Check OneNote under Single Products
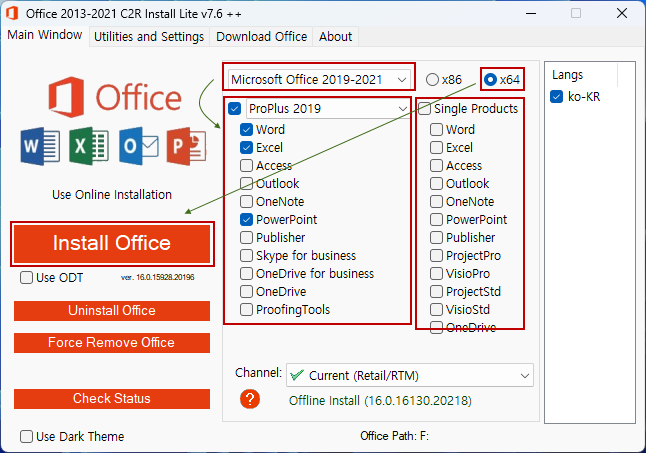Screen dimensions: 646x453 click(436, 201)
